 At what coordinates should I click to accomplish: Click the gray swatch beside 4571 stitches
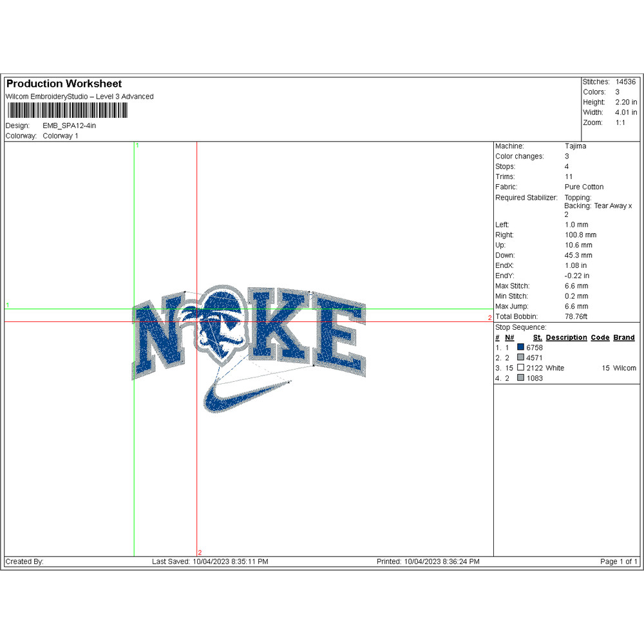[520, 358]
